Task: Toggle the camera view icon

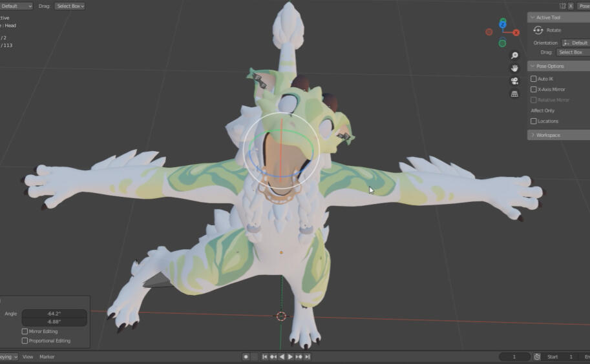Action: click(514, 81)
